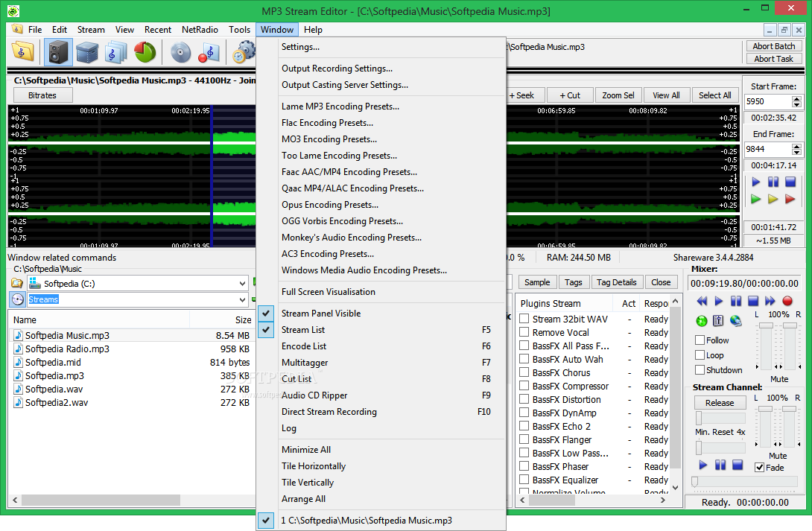Click the green circle icon in Mixer
The image size is (812, 531).
(702, 321)
